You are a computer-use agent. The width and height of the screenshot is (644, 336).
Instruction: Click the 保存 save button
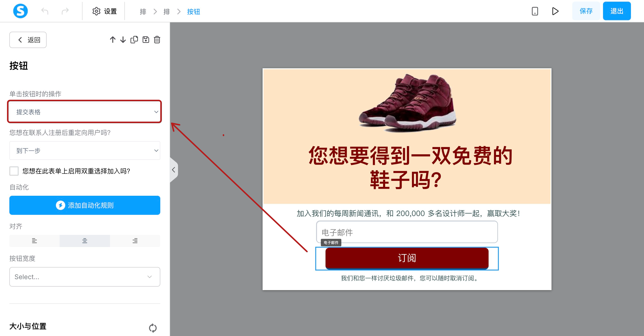click(586, 11)
